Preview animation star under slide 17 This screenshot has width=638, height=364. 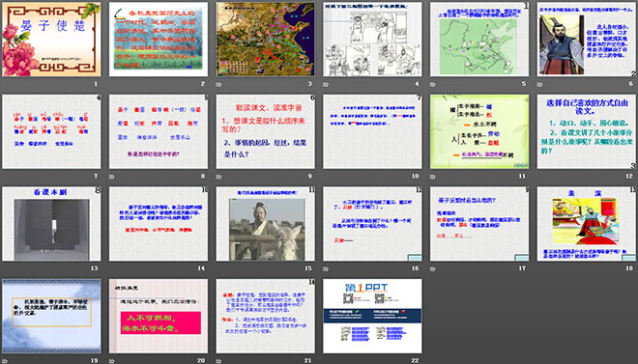[433, 269]
